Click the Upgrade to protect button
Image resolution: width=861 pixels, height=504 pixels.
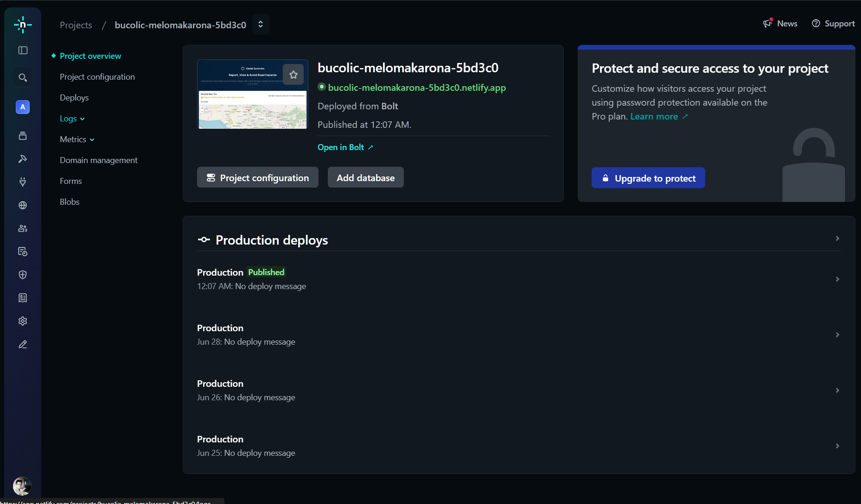[648, 178]
